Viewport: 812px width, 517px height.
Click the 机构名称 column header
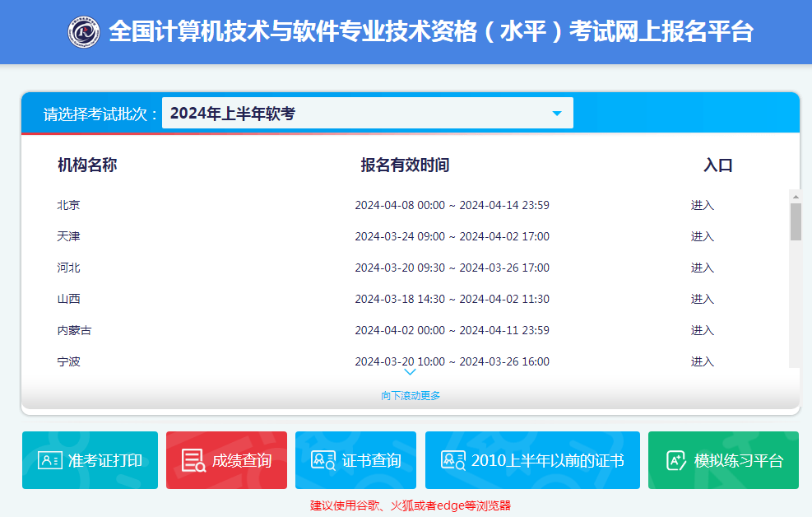pyautogui.click(x=87, y=165)
